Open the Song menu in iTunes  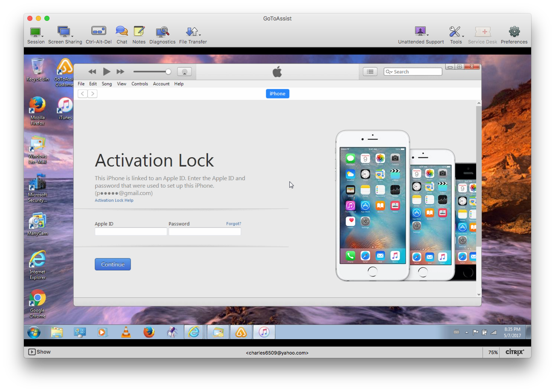(x=107, y=84)
